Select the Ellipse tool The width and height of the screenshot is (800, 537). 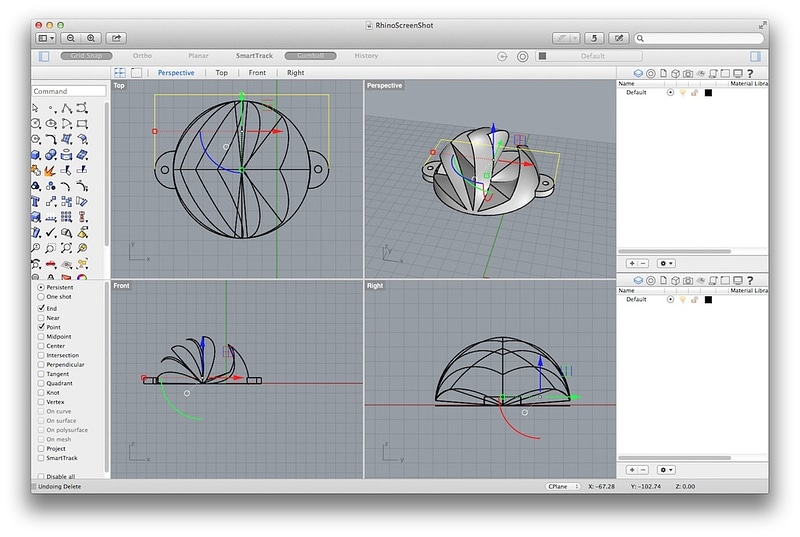coord(51,123)
